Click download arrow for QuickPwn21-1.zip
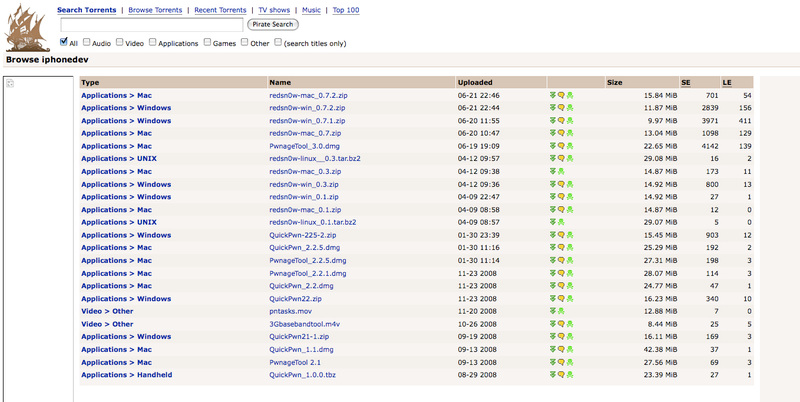Screen dimensions: 800x402 [x=553, y=336]
